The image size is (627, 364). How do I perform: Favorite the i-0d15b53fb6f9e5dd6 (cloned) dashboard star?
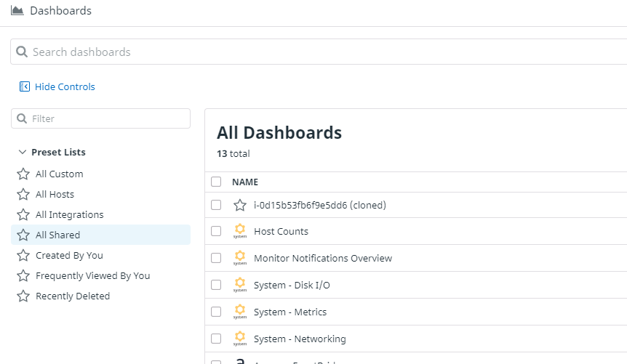240,205
